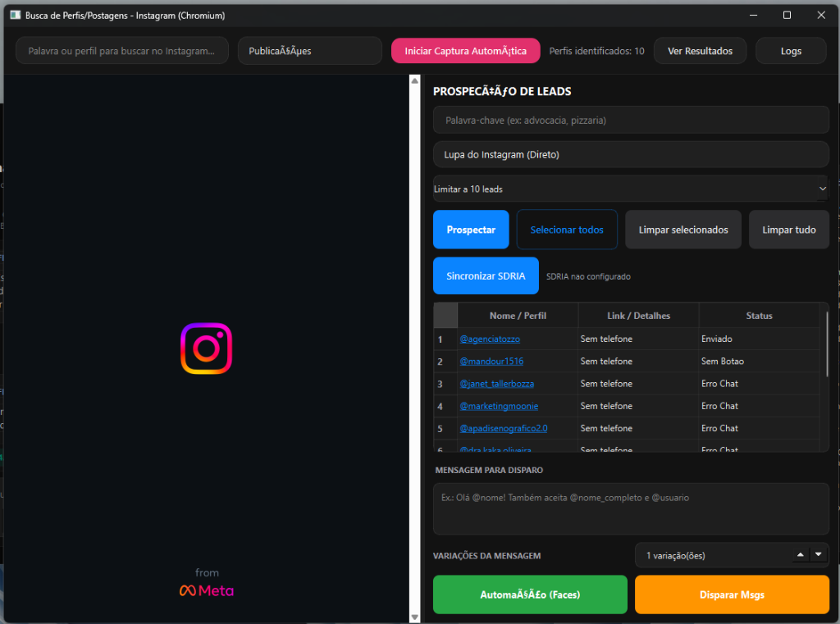840x624 pixels.
Task: Start automatic capture with the pink button
Action: [x=465, y=51]
